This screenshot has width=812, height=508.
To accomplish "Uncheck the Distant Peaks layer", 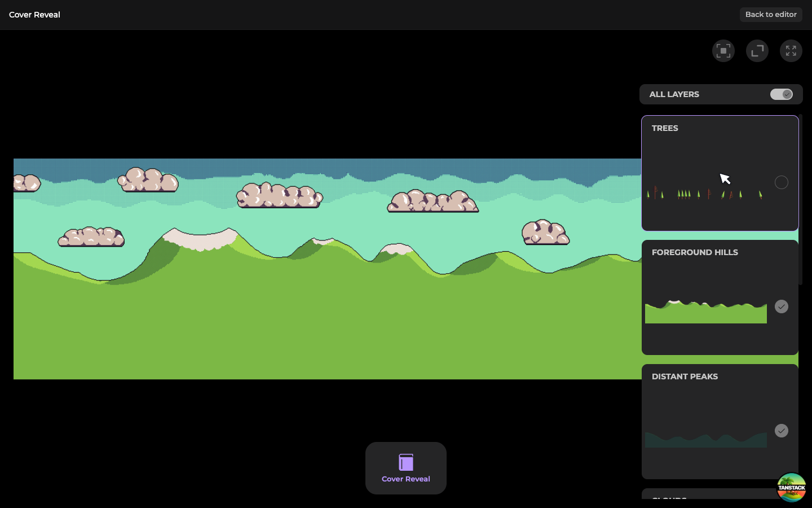I will coord(782,431).
